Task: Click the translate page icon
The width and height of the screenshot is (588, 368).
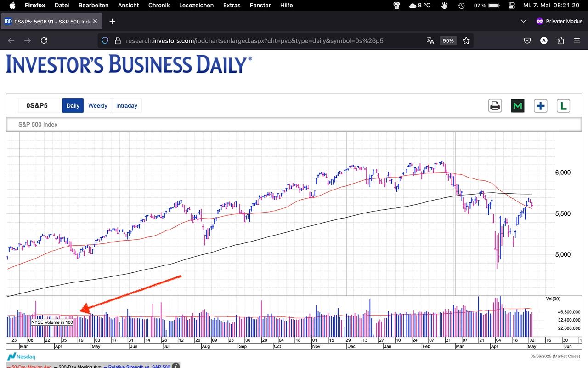Action: click(x=430, y=40)
